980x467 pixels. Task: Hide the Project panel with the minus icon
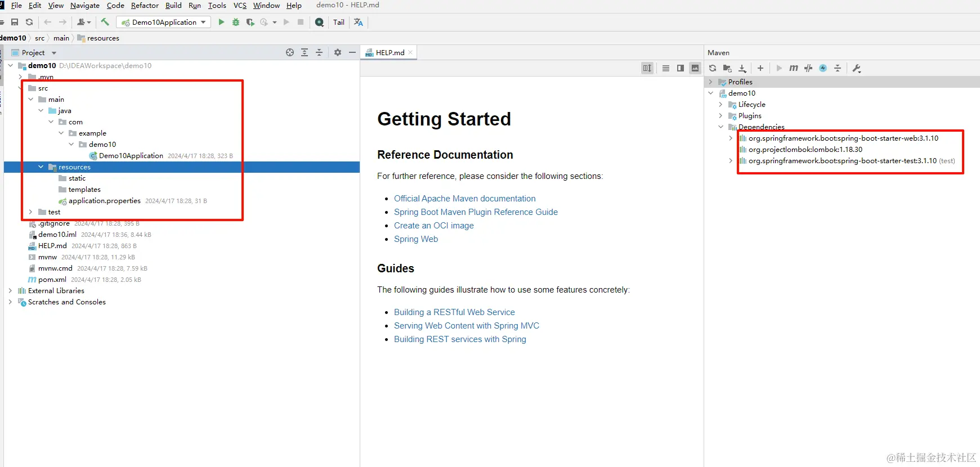[352, 52]
